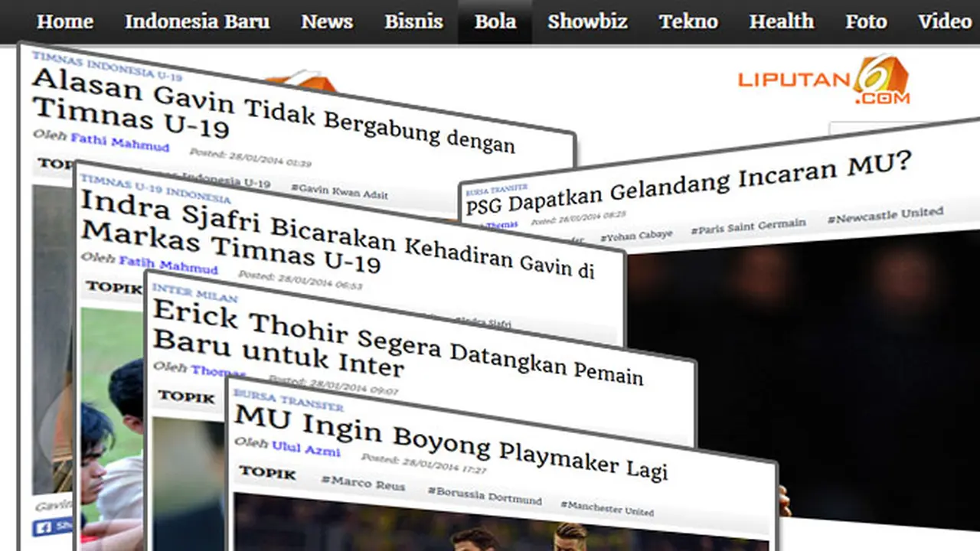
Task: Open the MU Playmaker article photo
Action: coord(501,522)
